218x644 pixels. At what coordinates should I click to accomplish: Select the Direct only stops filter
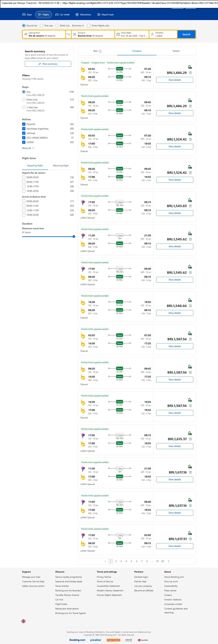[x=24, y=100]
